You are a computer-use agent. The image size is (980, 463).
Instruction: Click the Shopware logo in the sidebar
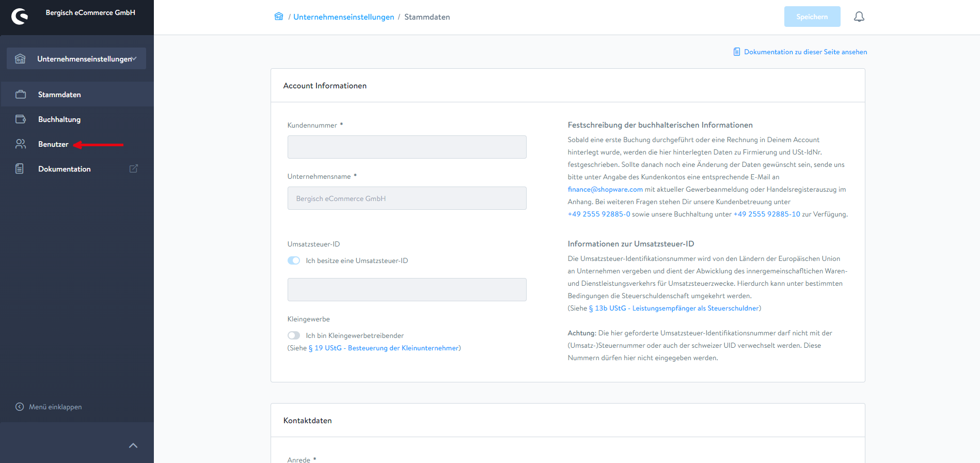(x=20, y=17)
